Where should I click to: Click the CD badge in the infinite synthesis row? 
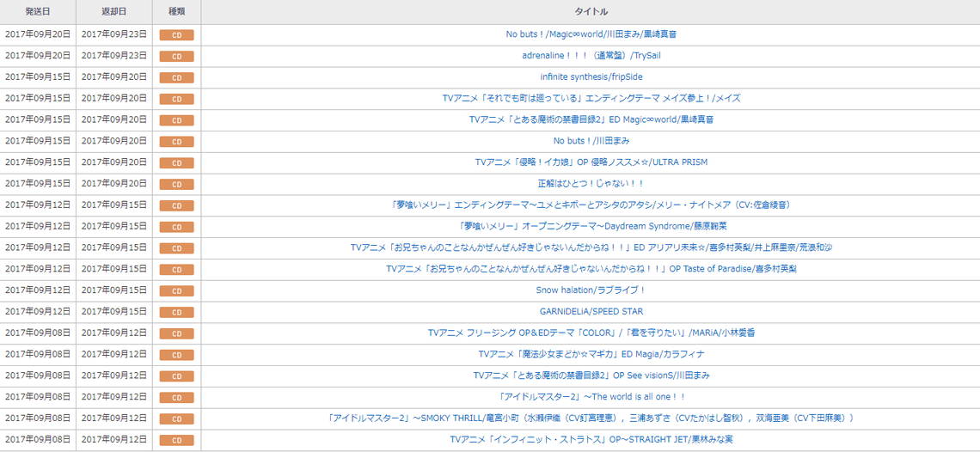(176, 77)
